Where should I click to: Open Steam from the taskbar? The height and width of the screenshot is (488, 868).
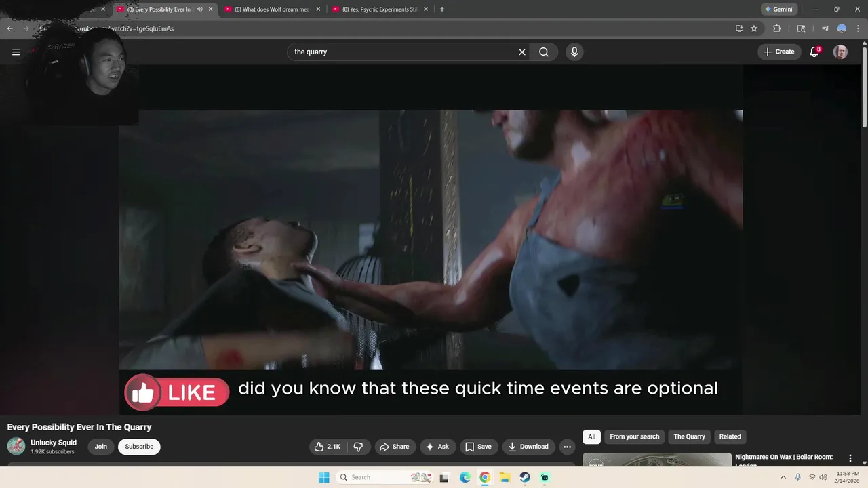click(525, 477)
